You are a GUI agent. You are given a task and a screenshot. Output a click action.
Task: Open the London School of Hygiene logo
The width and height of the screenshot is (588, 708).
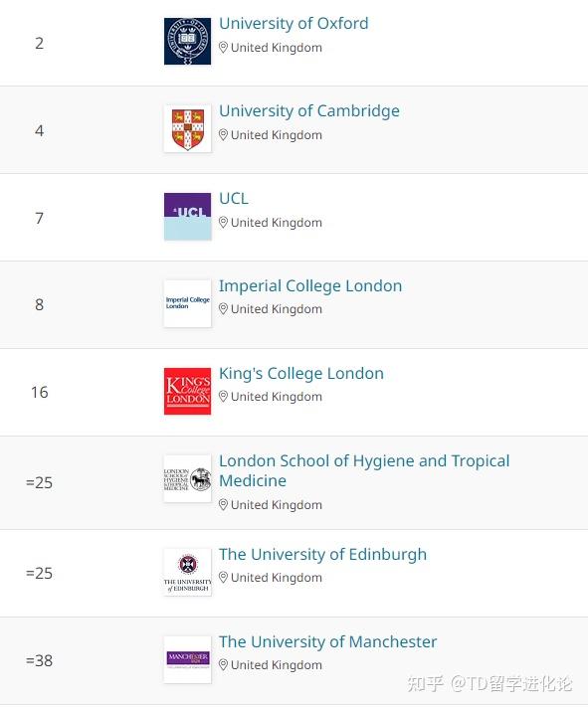coord(187,478)
